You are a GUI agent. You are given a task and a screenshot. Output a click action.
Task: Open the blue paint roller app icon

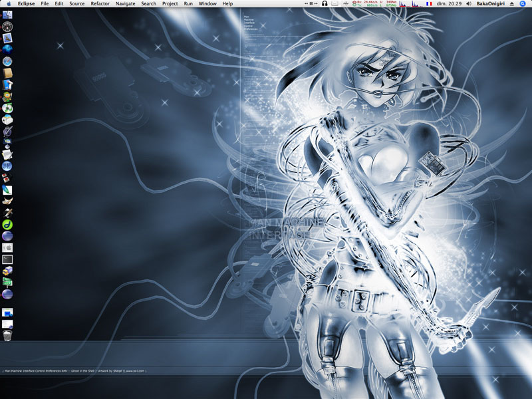click(x=7, y=84)
